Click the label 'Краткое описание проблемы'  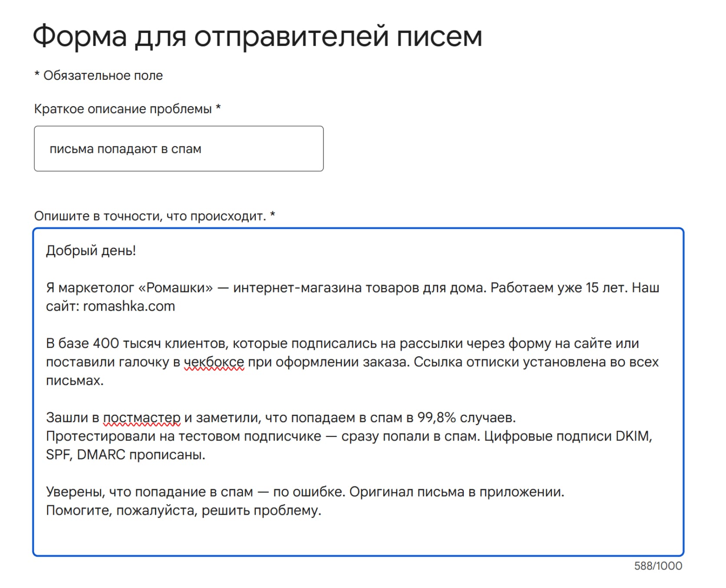point(123,109)
